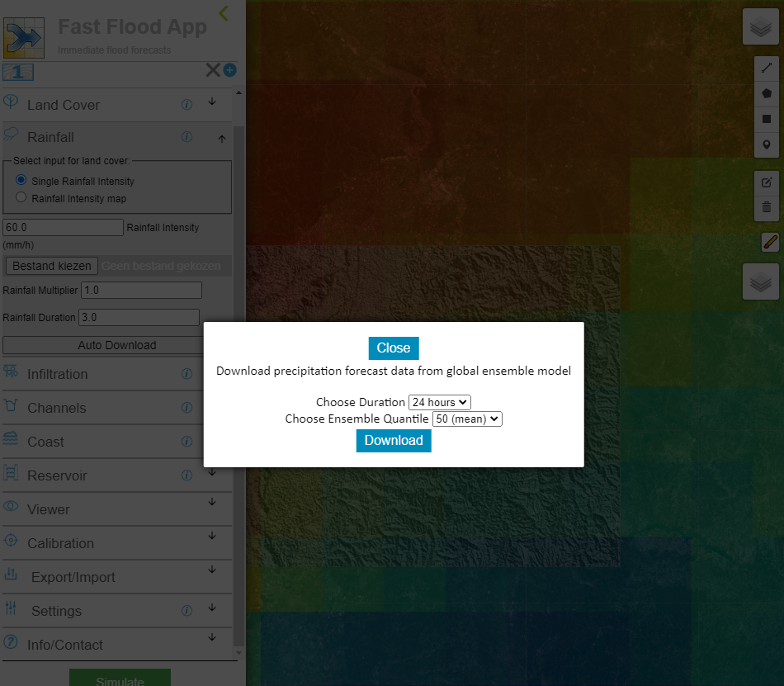Click the delete layers trash icon
784x686 pixels.
767,207
